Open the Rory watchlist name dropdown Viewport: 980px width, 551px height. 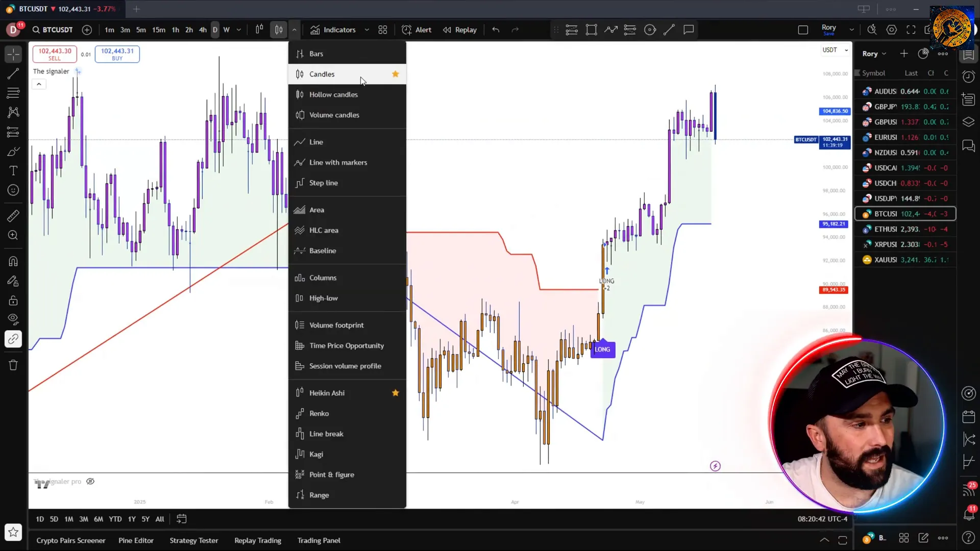pos(874,54)
